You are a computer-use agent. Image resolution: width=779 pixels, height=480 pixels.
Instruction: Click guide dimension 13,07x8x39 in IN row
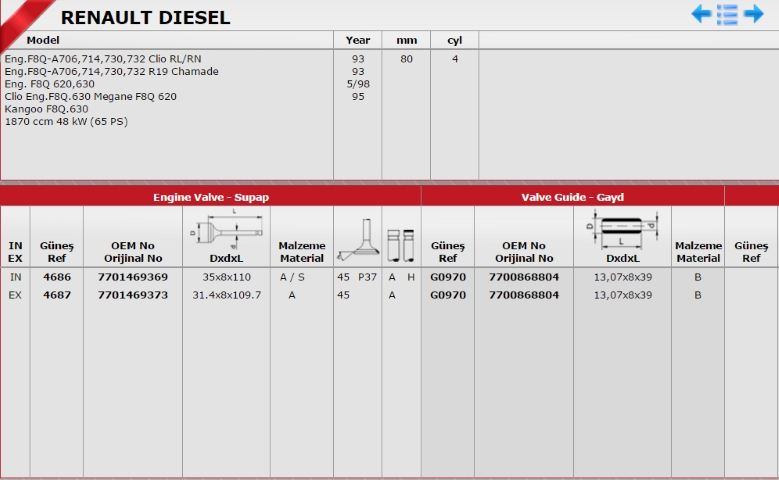pyautogui.click(x=623, y=277)
